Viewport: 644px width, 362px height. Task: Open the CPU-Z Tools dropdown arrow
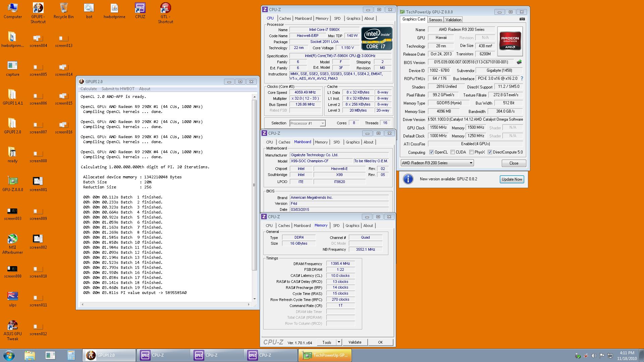coord(339,342)
